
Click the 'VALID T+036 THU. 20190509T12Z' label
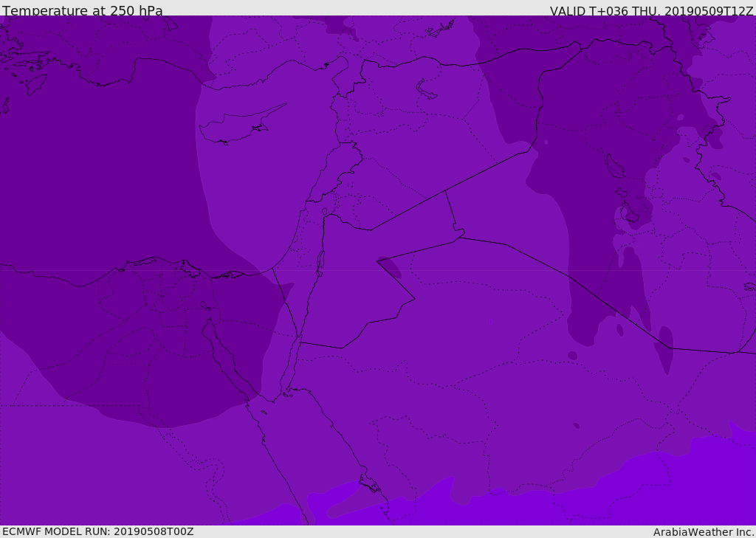coord(651,10)
